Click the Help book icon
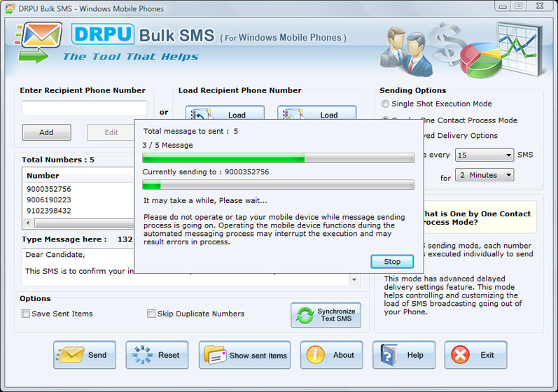This screenshot has width=558, height=392. point(389,355)
